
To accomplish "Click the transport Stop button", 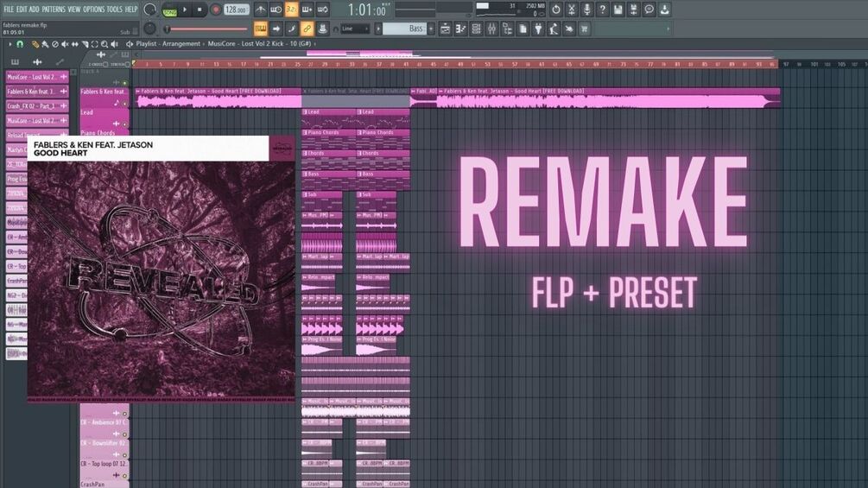I will pos(200,10).
